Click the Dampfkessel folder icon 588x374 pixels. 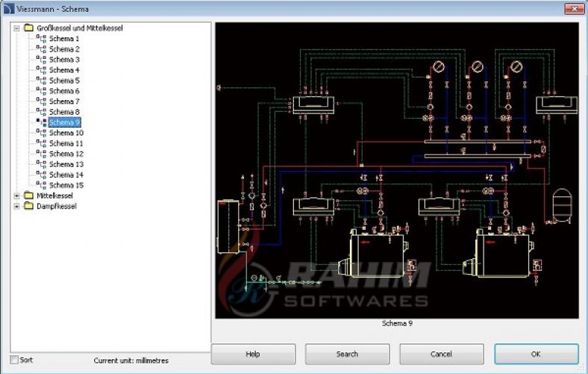[x=28, y=206]
